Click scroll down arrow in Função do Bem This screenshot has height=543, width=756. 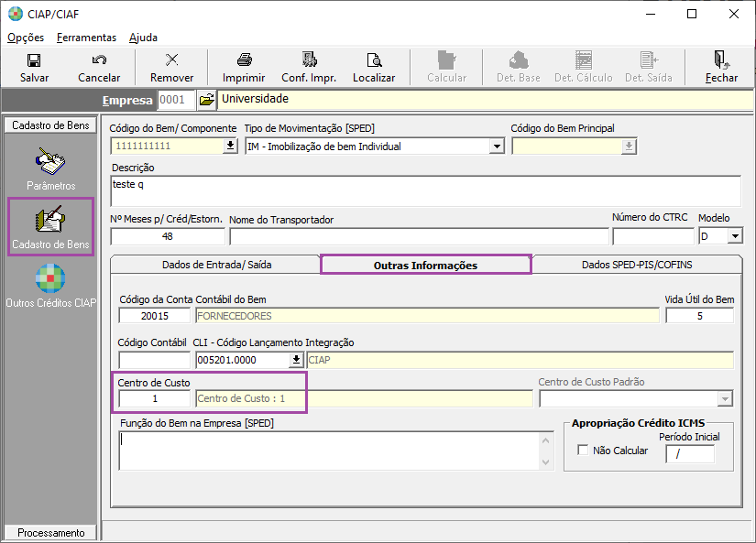[546, 462]
